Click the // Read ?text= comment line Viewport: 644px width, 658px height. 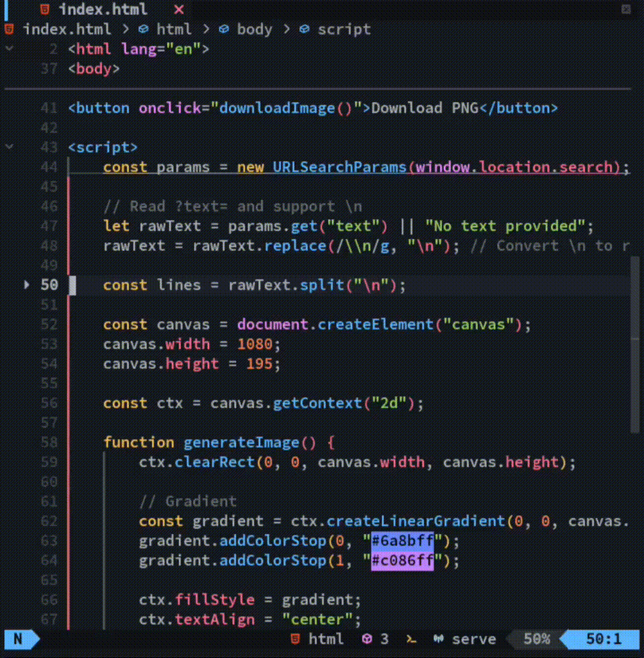click(x=233, y=207)
